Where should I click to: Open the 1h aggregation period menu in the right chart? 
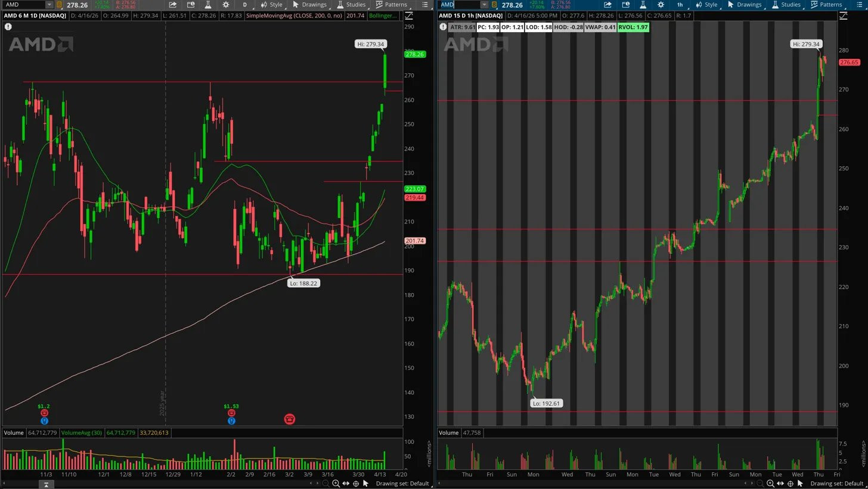(x=680, y=5)
